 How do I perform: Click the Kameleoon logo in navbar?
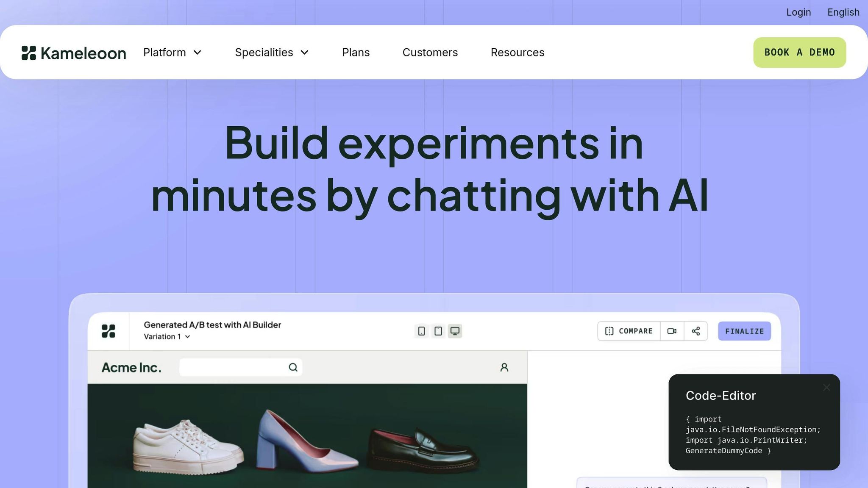pyautogui.click(x=74, y=53)
